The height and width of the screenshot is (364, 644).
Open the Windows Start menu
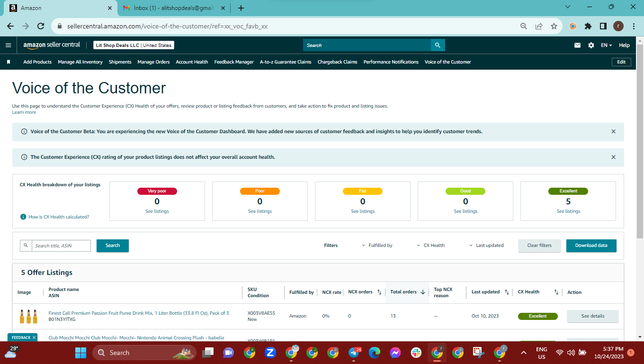(80, 353)
